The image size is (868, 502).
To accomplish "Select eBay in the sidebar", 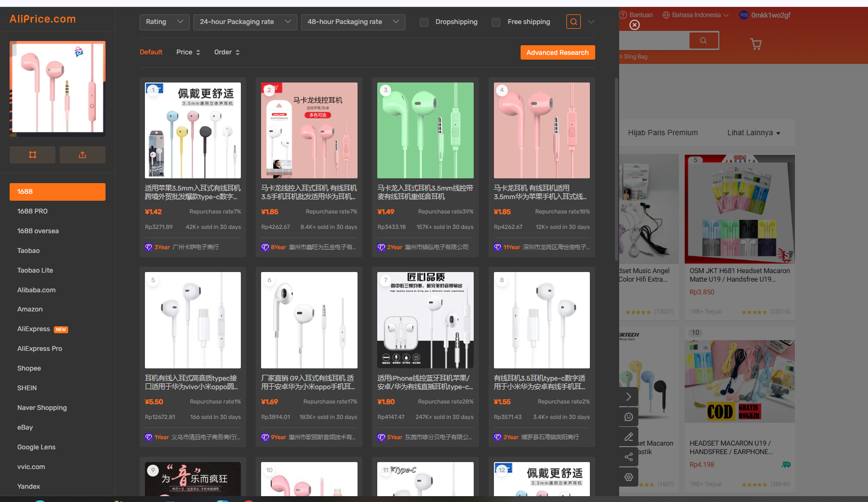I will click(25, 427).
